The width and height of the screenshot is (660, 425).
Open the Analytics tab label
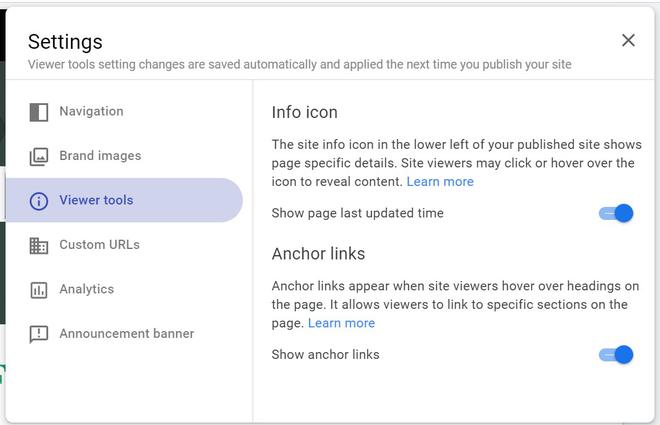click(x=86, y=289)
